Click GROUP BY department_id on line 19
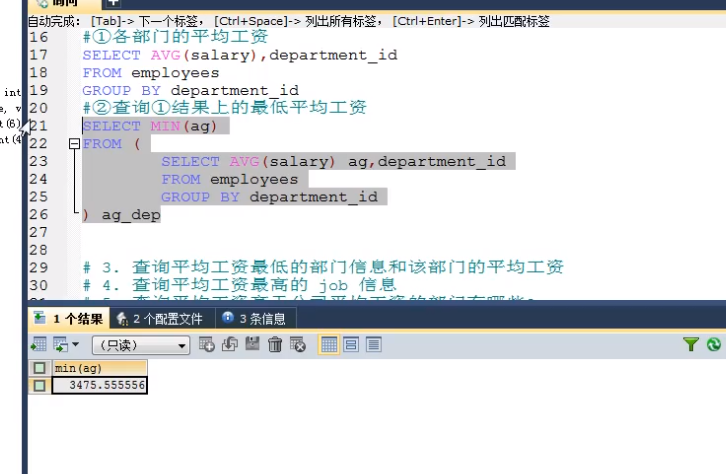The width and height of the screenshot is (726, 474). coord(190,90)
